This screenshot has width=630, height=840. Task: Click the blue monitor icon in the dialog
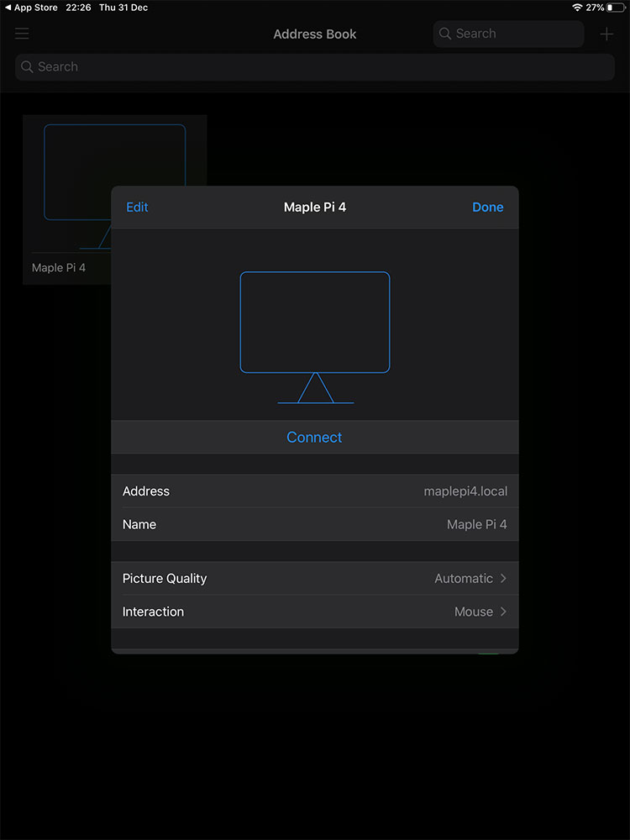pos(315,336)
